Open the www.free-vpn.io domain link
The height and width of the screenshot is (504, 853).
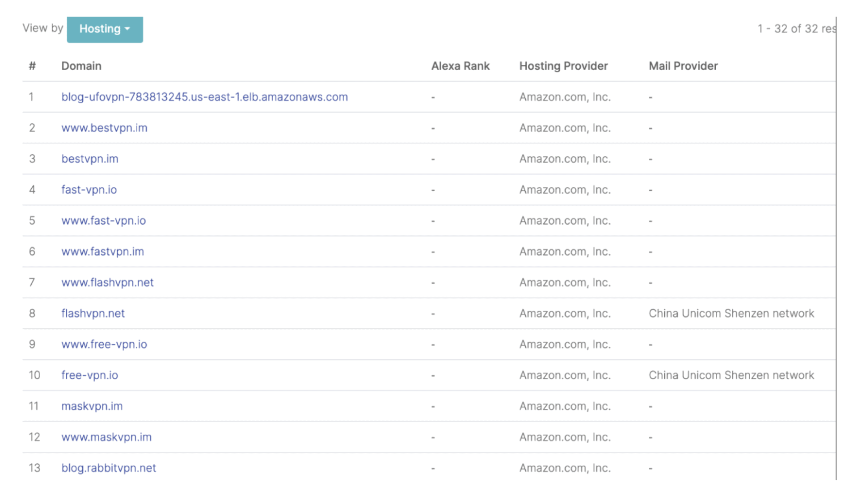(x=104, y=344)
